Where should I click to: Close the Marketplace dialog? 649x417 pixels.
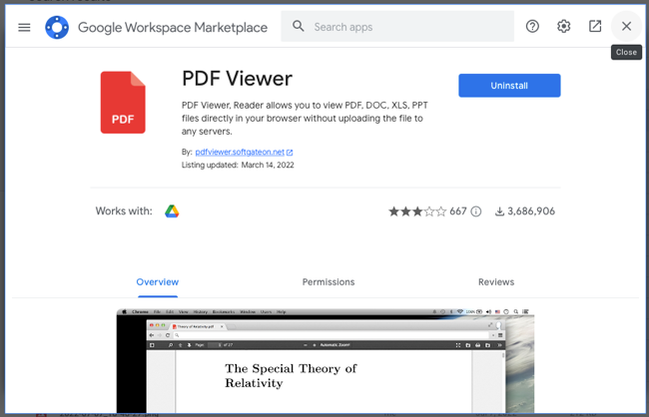point(626,27)
